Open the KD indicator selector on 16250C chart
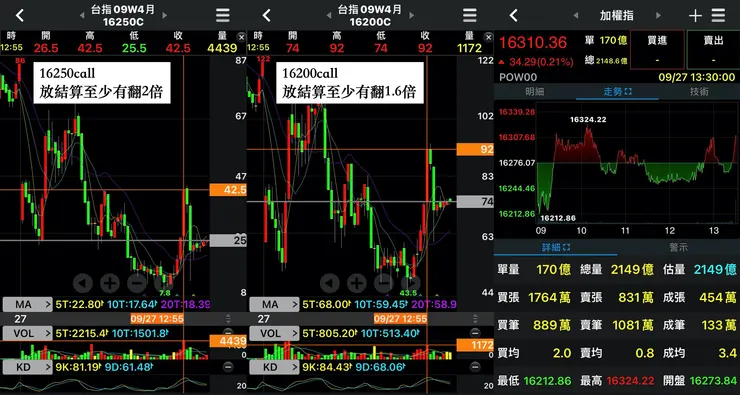Viewport: 740px width, 395px height. pyautogui.click(x=27, y=366)
